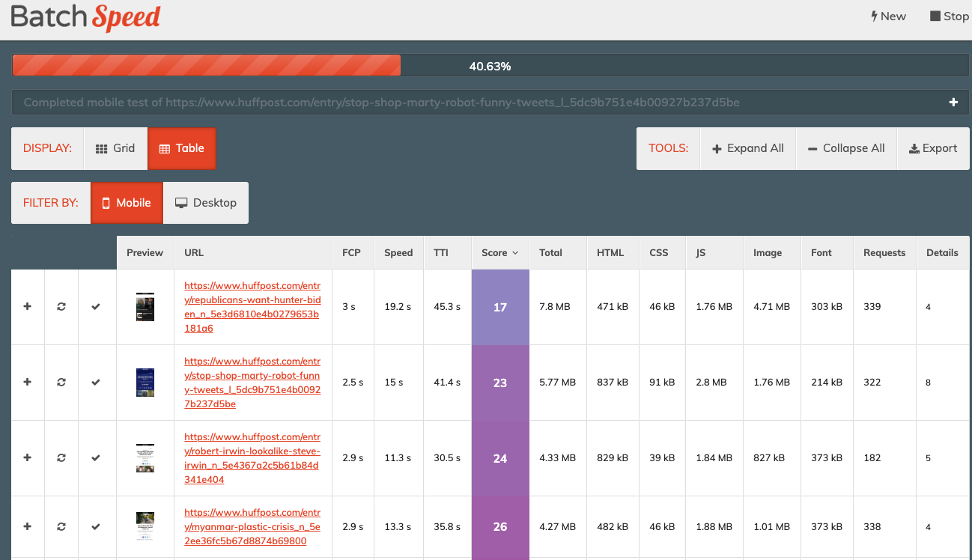Viewport: 972px width, 560px height.
Task: Expand the republicans-want-hunter-biden row details
Action: (28, 307)
